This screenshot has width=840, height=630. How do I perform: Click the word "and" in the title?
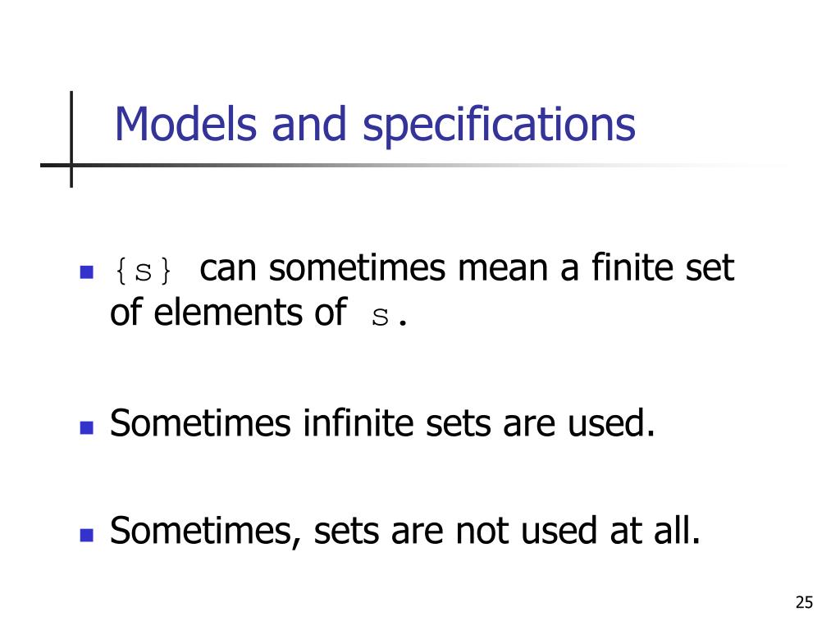[x=308, y=125]
